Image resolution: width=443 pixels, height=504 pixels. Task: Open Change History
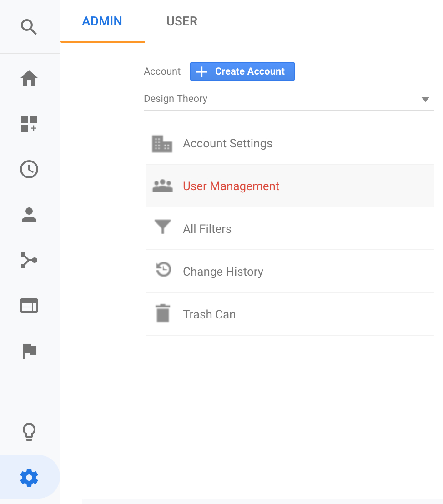pyautogui.click(x=290, y=271)
